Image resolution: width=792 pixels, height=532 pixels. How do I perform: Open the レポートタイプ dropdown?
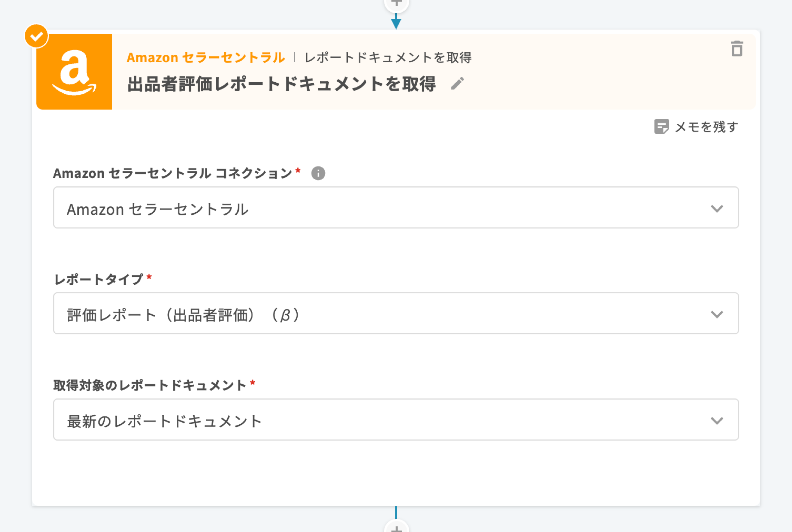click(395, 314)
